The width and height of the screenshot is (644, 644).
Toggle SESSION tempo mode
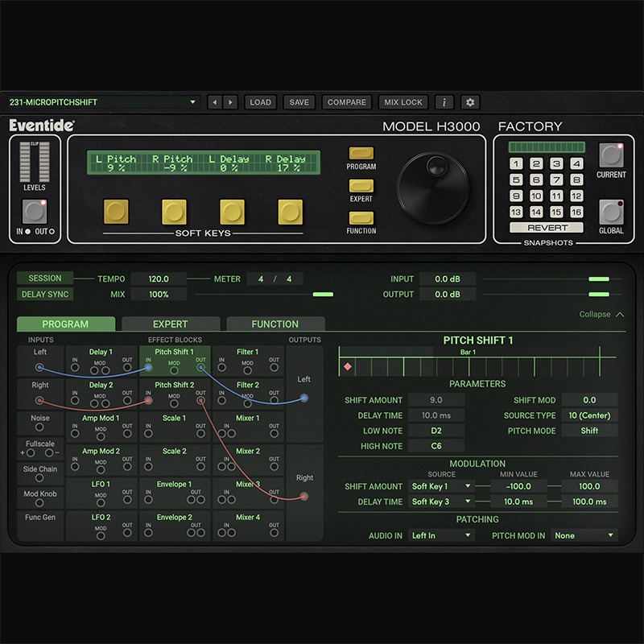45,279
